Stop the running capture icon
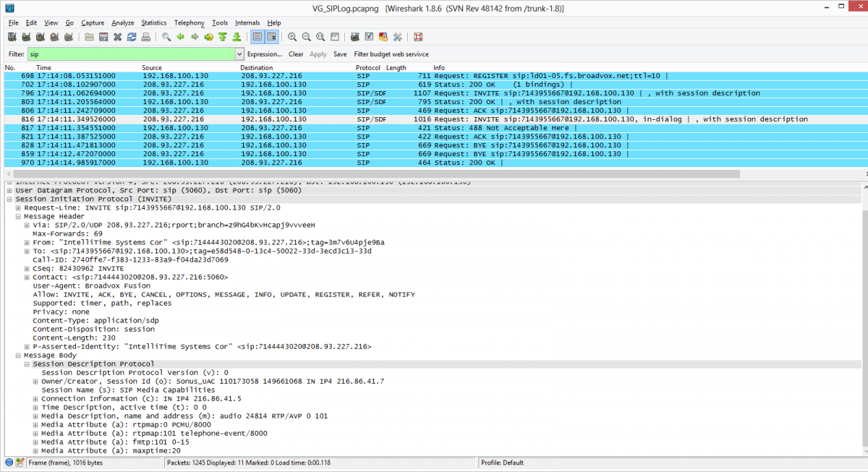 pyautogui.click(x=54, y=37)
